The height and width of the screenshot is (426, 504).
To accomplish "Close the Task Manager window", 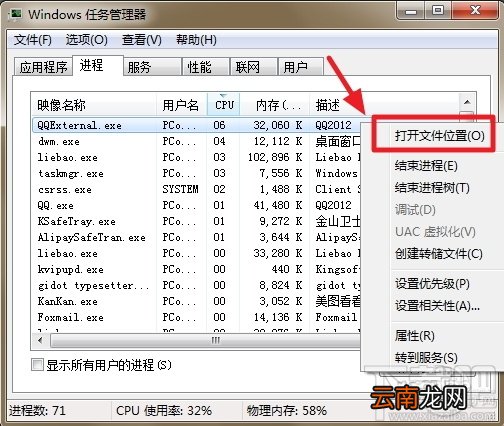I will click(x=475, y=11).
